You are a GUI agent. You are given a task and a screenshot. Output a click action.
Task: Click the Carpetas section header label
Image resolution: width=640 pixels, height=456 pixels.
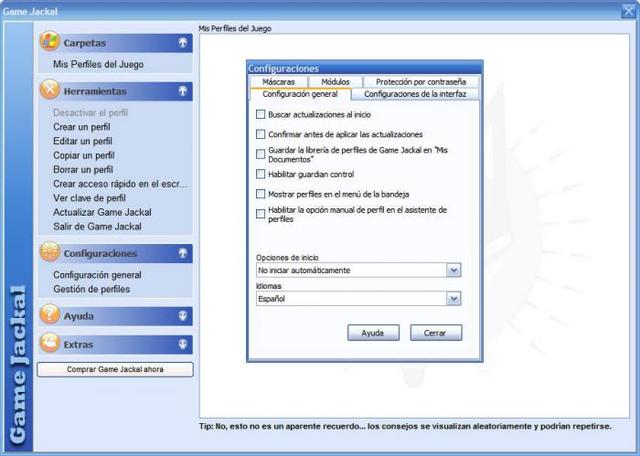(85, 43)
